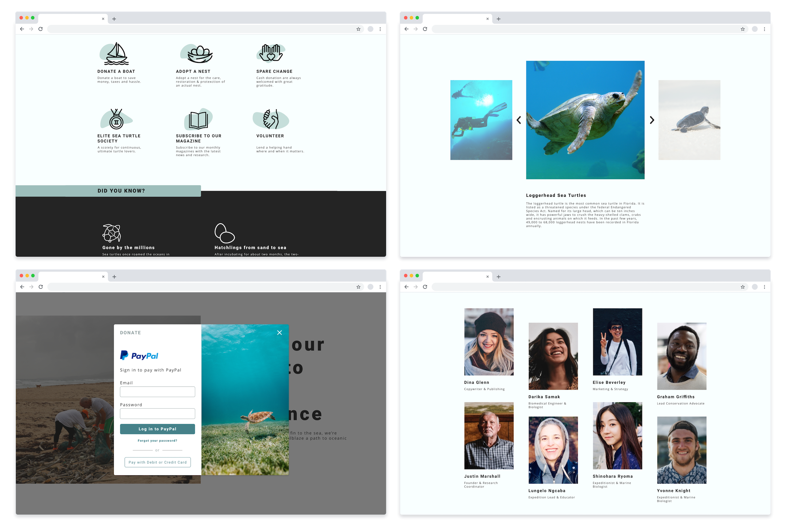
Task: Close the Donate PayPal popup
Action: 280,333
